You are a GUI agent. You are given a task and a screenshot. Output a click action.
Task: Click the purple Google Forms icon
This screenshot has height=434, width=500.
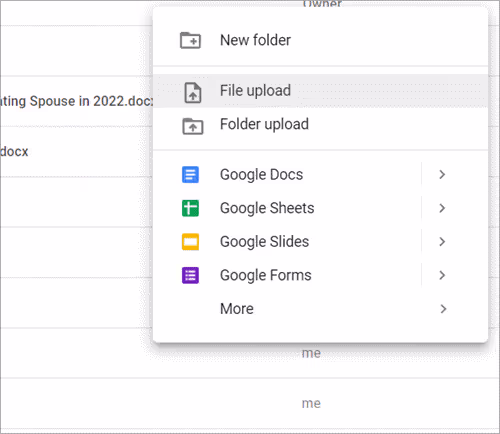coord(190,275)
